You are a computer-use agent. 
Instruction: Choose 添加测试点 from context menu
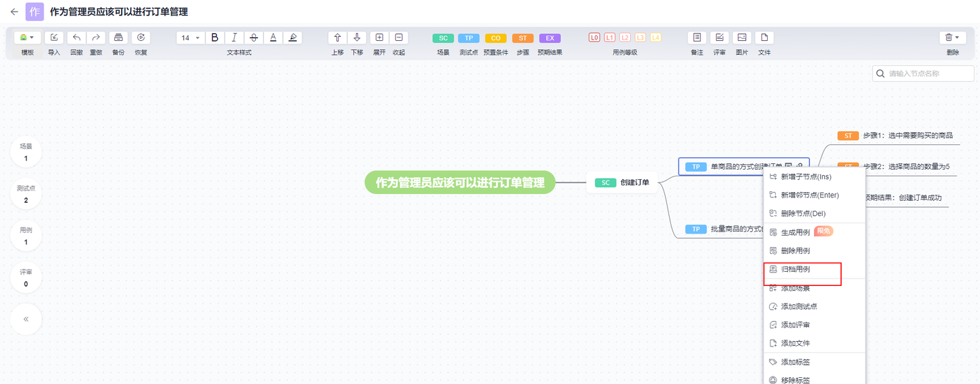[x=815, y=306]
